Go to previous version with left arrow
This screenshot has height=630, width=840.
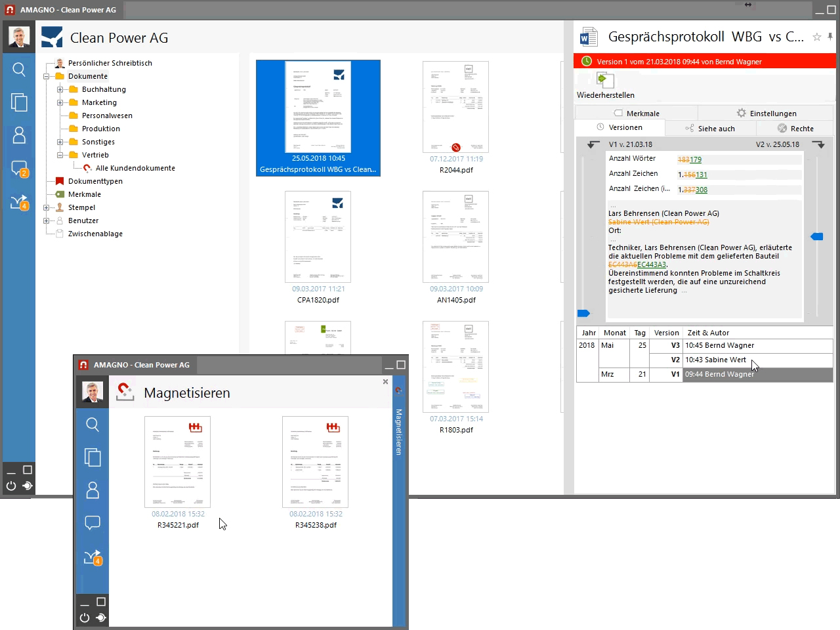click(594, 144)
